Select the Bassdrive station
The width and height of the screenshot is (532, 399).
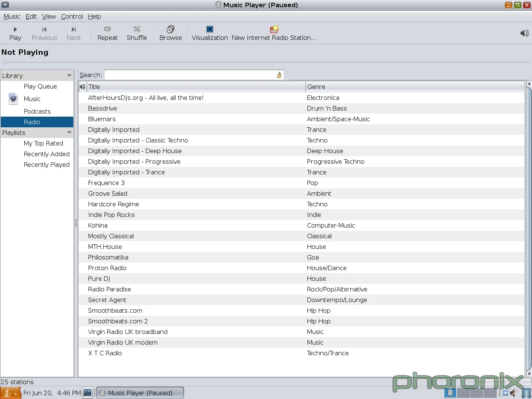[301, 108]
